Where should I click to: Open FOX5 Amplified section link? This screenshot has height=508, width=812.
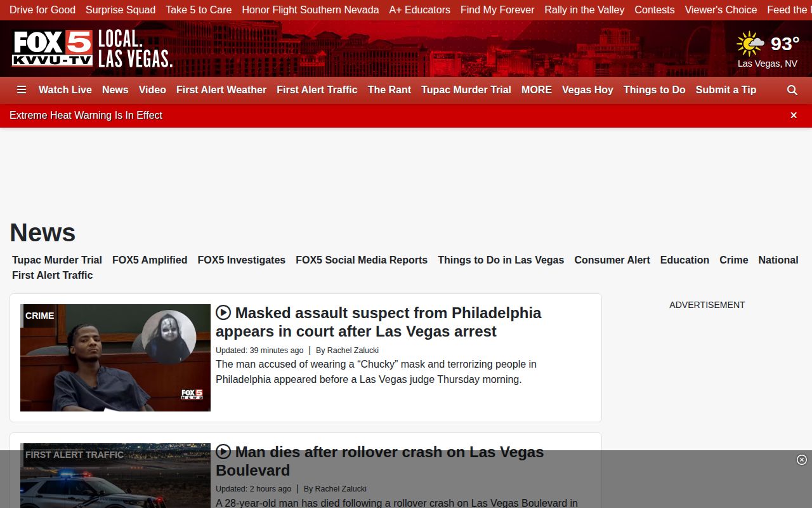tap(150, 260)
